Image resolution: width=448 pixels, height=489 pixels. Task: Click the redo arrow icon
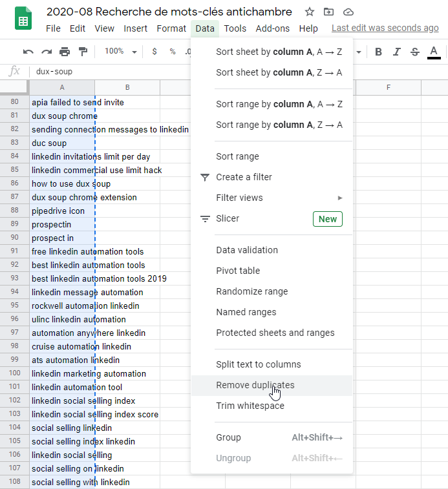47,52
